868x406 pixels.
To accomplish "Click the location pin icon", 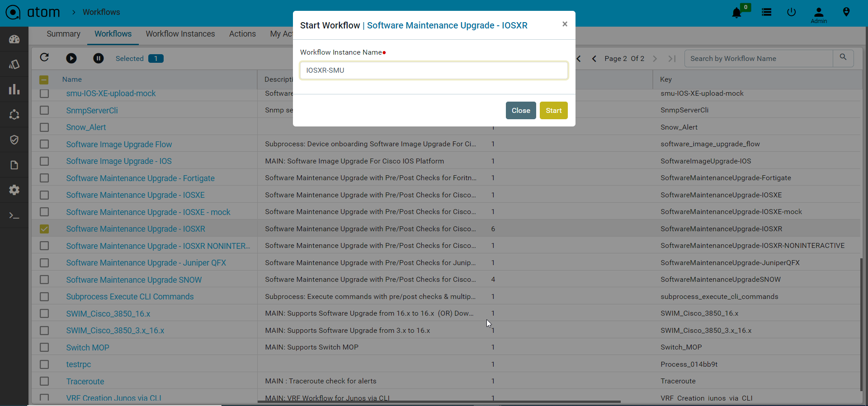I will 846,12.
